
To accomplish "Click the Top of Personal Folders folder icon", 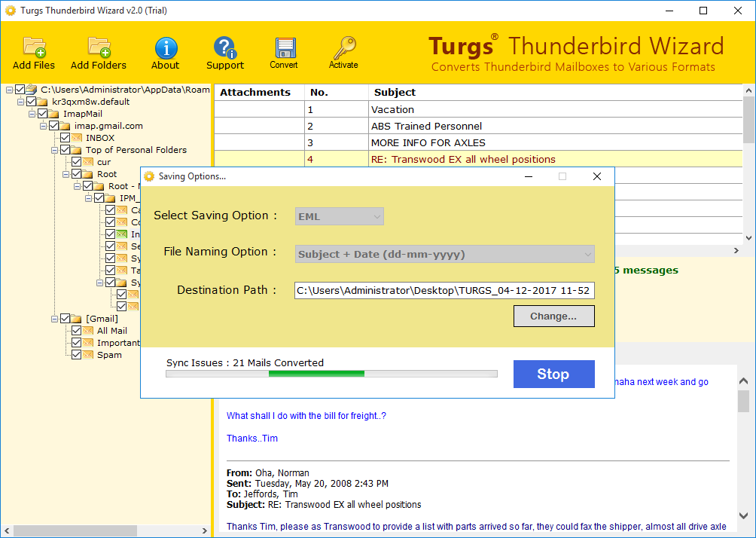I will tap(76, 150).
